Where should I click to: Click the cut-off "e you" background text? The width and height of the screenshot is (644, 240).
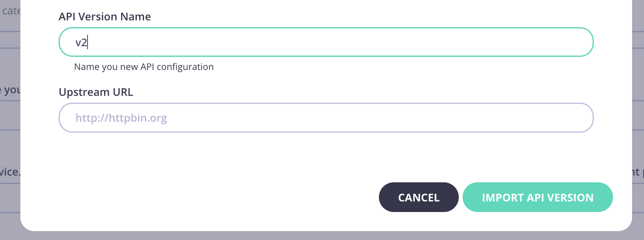click(10, 90)
